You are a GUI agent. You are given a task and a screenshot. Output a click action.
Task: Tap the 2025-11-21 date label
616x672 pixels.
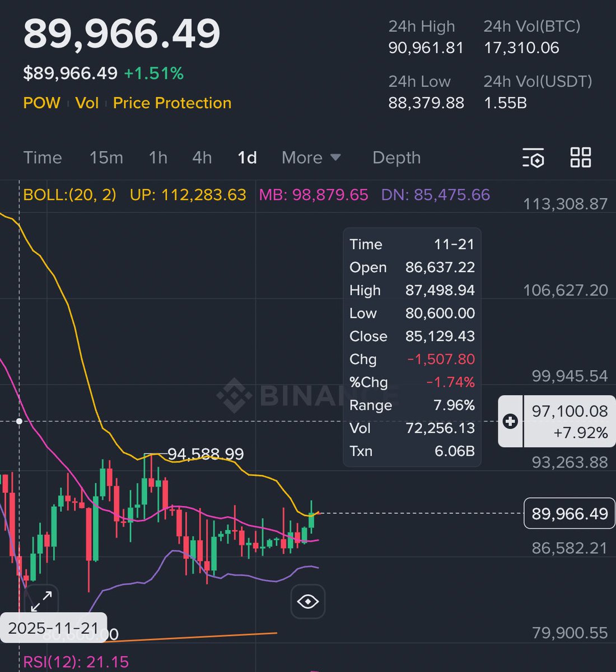point(54,628)
